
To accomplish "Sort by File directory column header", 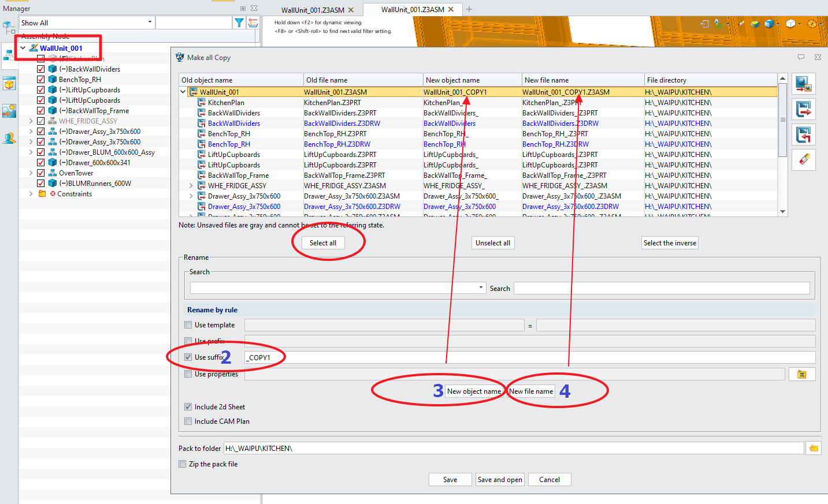I will click(x=711, y=80).
